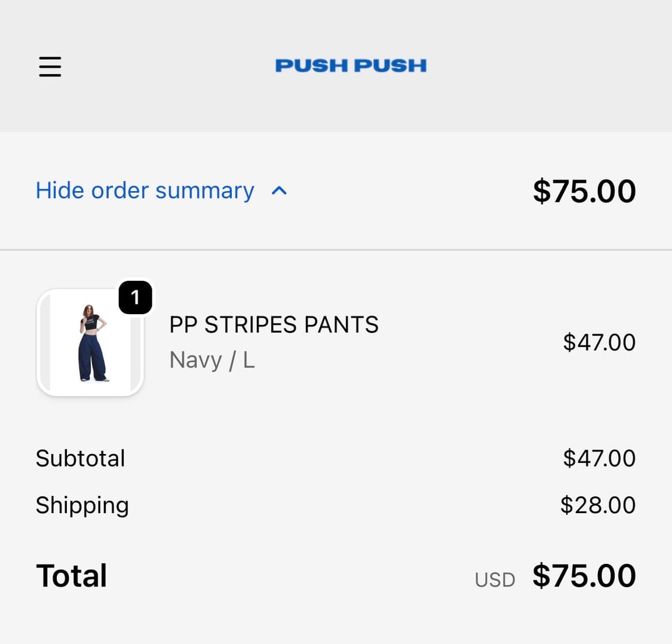Click the $47.00 price beside PP STRIPES PANTS
The width and height of the screenshot is (672, 644).
tap(599, 342)
